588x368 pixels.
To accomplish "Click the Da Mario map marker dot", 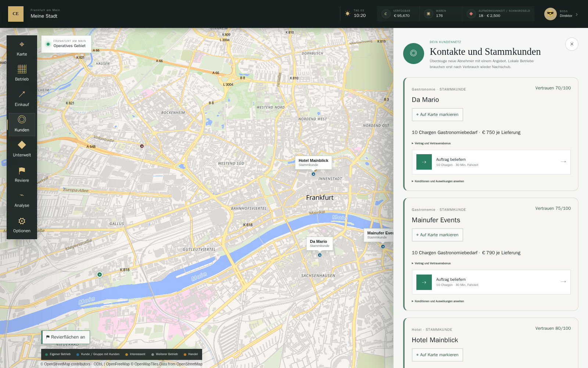I will pyautogui.click(x=320, y=255).
